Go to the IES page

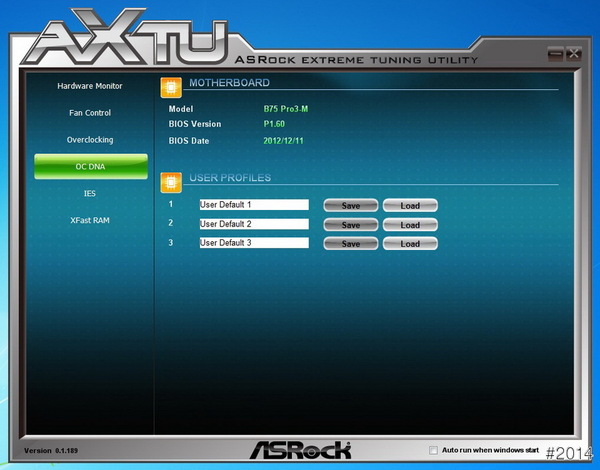90,193
